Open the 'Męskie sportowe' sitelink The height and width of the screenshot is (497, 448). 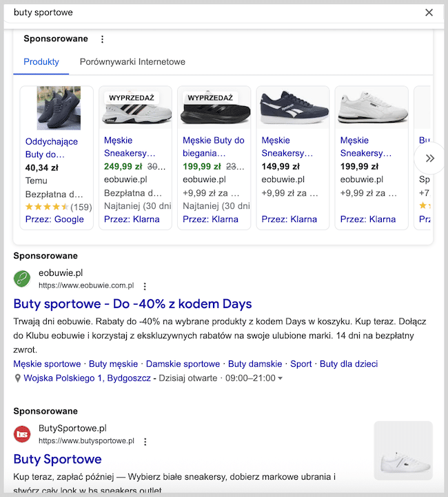[47, 364]
